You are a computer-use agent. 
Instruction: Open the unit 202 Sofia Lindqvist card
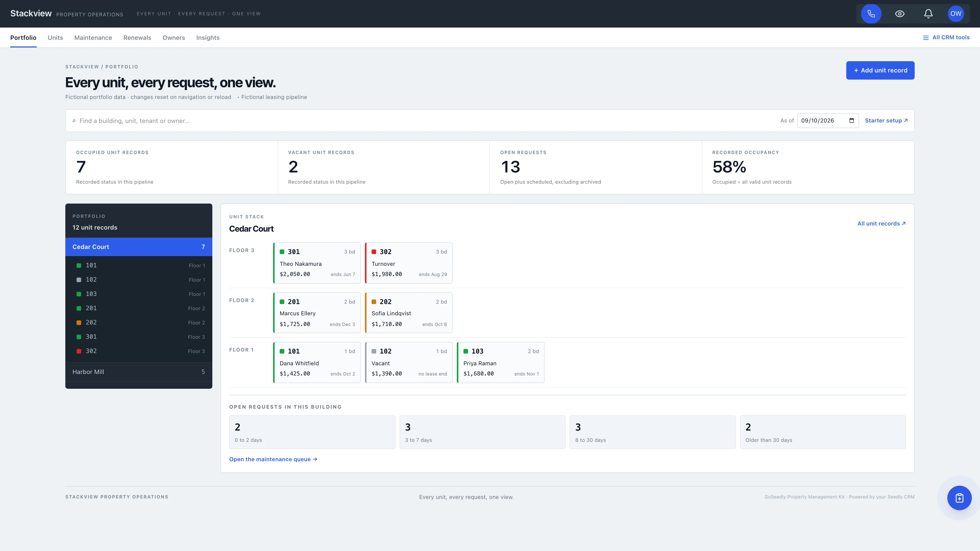point(409,312)
